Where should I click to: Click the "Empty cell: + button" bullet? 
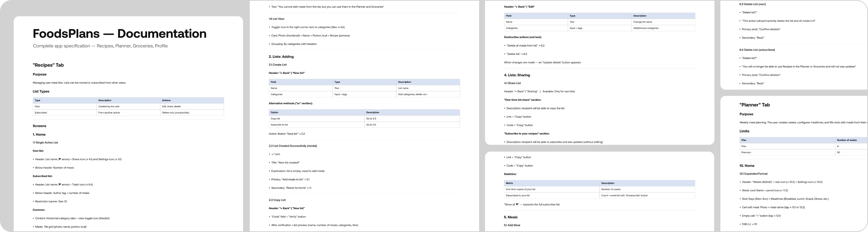pyautogui.click(x=760, y=216)
